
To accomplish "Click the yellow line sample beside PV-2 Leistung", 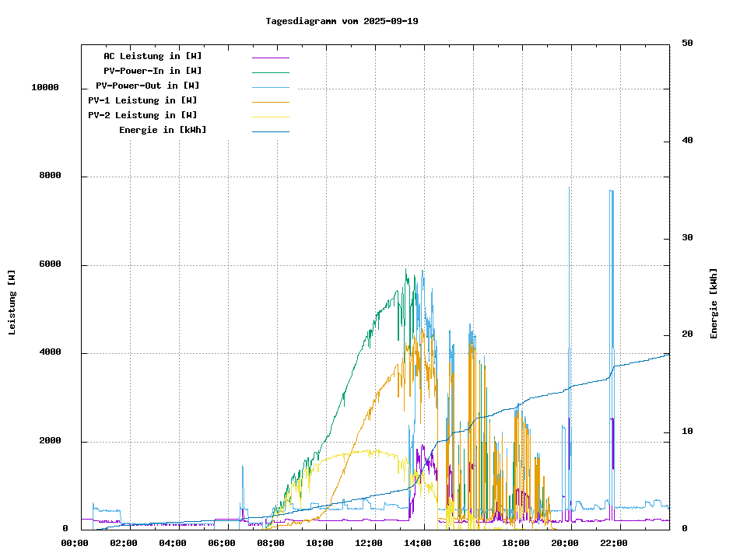I will 270,116.
